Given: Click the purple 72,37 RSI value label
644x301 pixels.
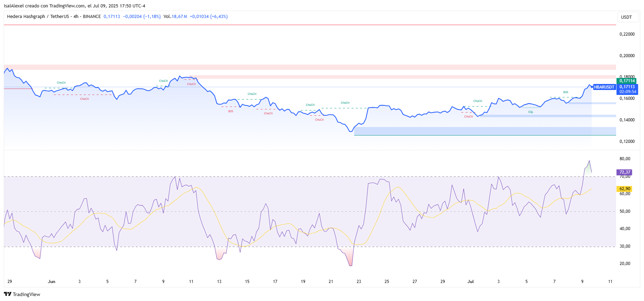Looking at the screenshot, I should point(625,172).
